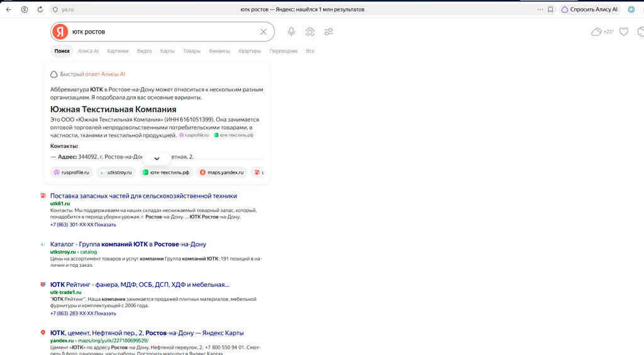Click the utk-trade1.ru result favicon

[x=43, y=285]
